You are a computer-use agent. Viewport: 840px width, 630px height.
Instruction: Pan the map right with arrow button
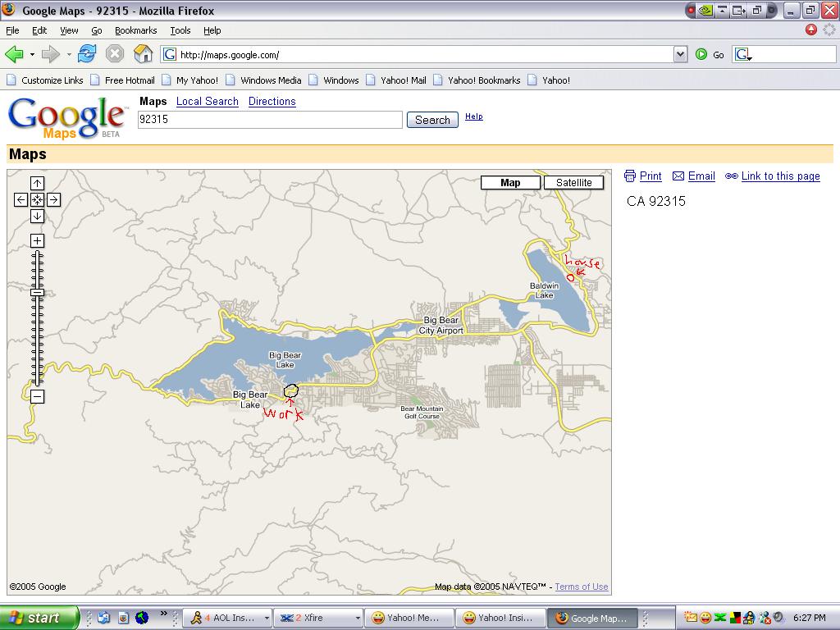pyautogui.click(x=53, y=199)
